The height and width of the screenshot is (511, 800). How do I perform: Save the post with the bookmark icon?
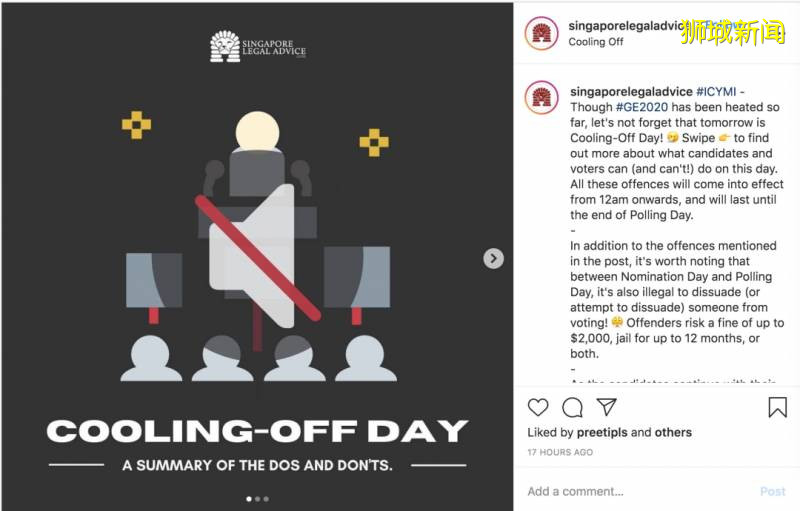click(x=777, y=407)
